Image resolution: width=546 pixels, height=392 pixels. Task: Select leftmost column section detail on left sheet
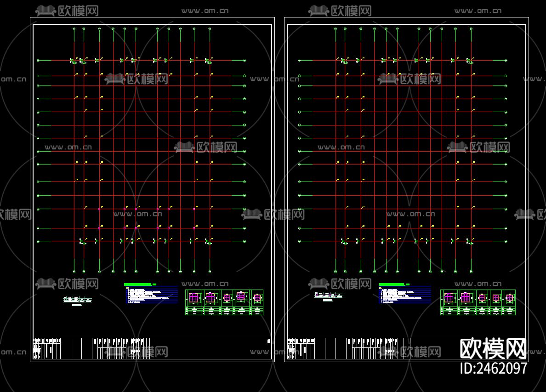(194, 298)
